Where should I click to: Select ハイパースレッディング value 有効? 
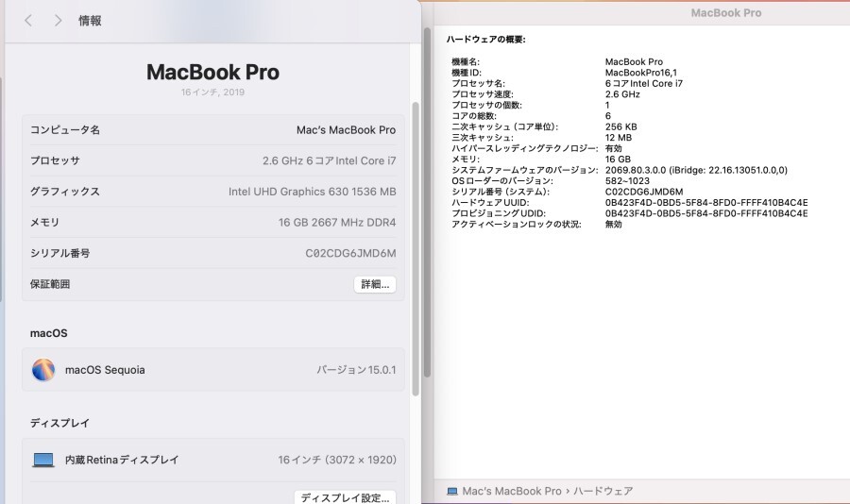[614, 148]
